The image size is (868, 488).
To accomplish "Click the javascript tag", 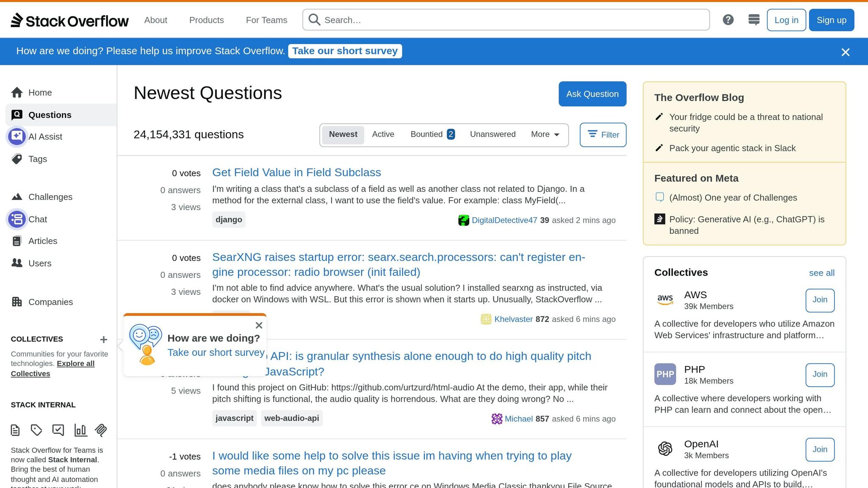I will pos(234,418).
